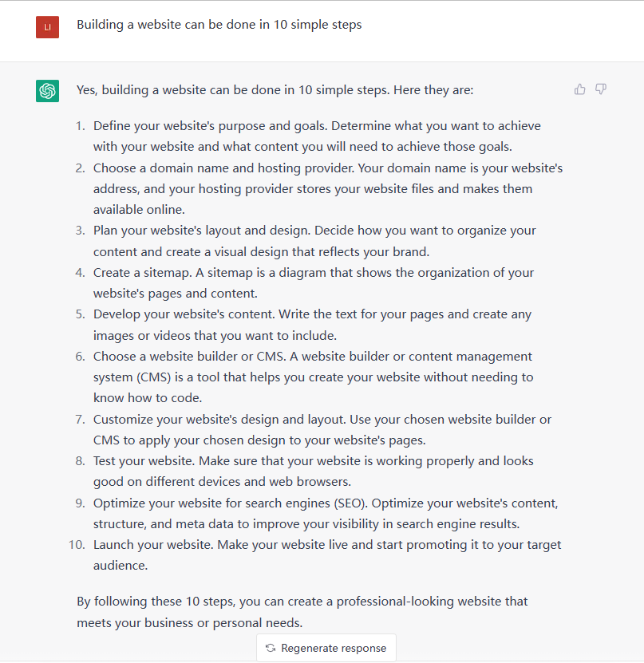Click the red LI user avatar
The height and width of the screenshot is (663, 644).
pos(48,27)
